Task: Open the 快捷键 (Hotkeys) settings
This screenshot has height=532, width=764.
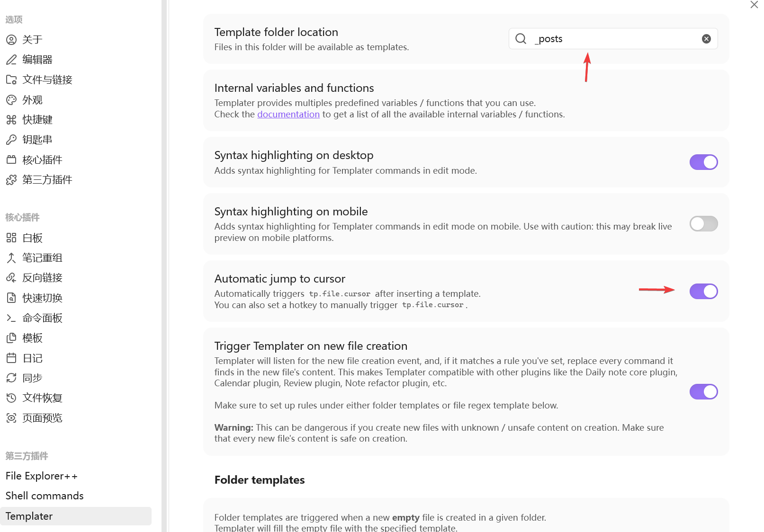Action: pyautogui.click(x=37, y=120)
